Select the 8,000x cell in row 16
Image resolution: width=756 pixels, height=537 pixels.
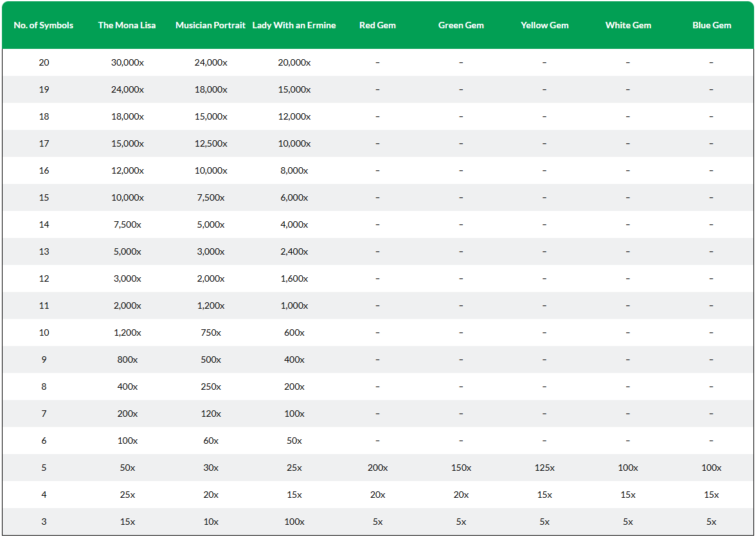294,171
